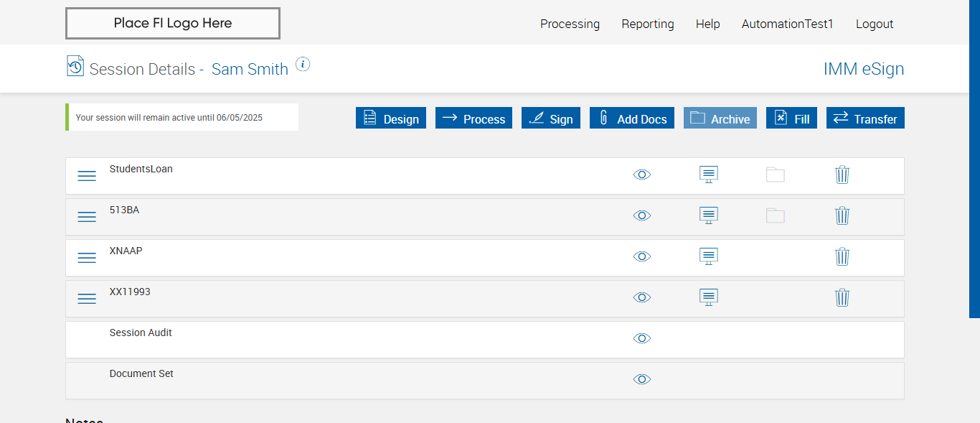Viewport: 980px width, 423px height.
Task: Click the Design button
Action: tap(391, 118)
